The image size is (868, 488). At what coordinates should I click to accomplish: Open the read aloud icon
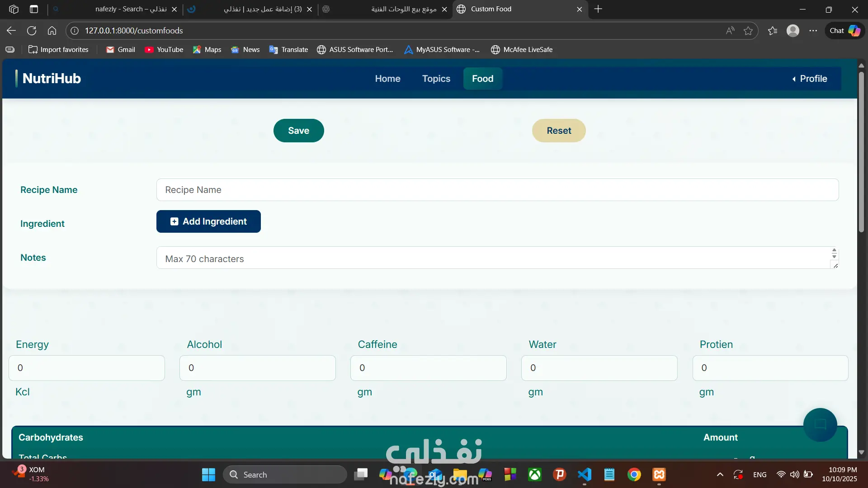[730, 31]
